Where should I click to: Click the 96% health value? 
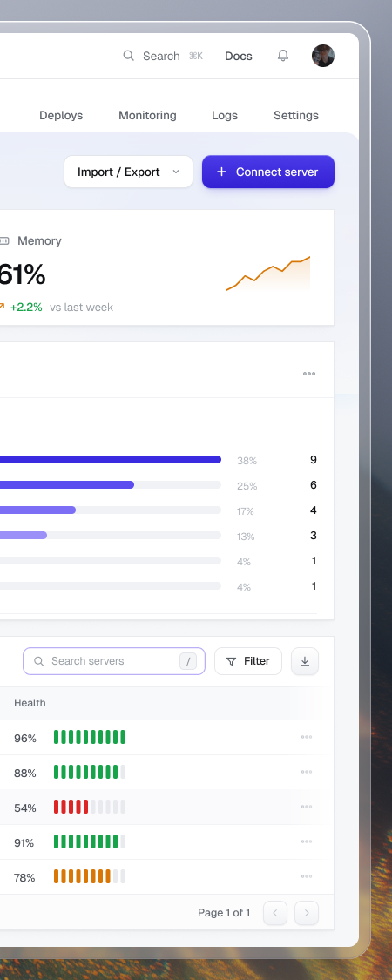coord(25,738)
